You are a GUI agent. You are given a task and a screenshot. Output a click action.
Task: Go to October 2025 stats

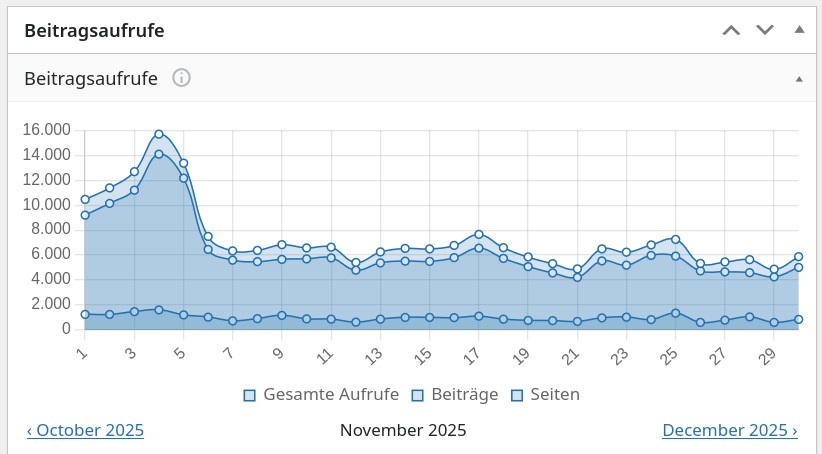(85, 431)
